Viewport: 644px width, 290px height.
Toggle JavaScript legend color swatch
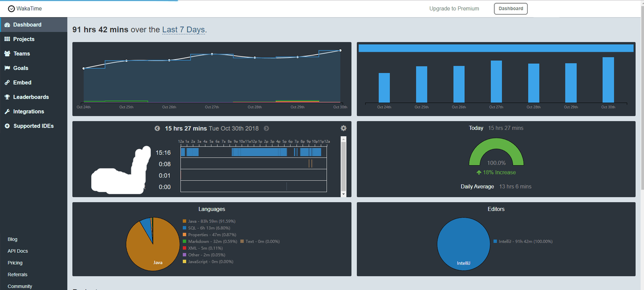click(184, 262)
